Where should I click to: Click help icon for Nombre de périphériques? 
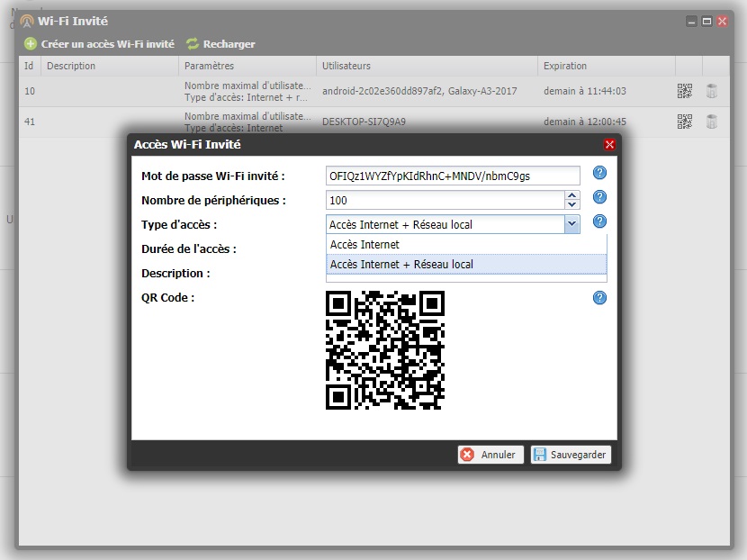[599, 197]
